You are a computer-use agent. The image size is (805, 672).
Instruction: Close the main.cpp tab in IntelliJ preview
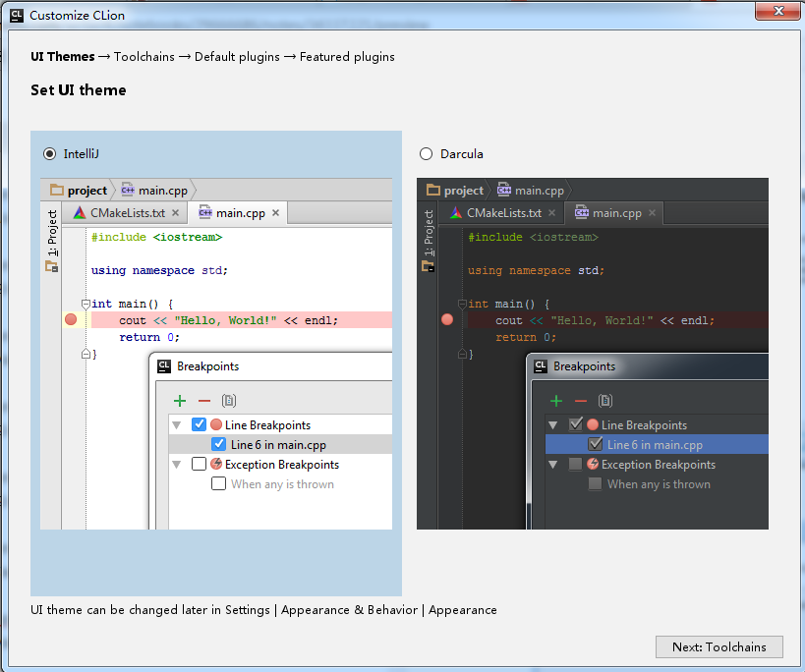(x=275, y=212)
